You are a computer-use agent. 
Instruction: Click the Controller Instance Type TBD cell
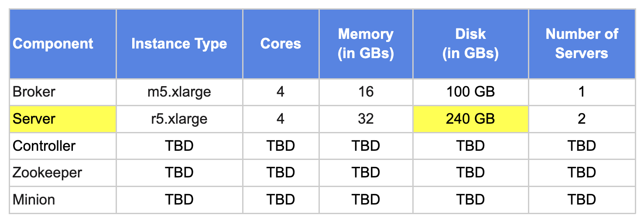coord(179,146)
